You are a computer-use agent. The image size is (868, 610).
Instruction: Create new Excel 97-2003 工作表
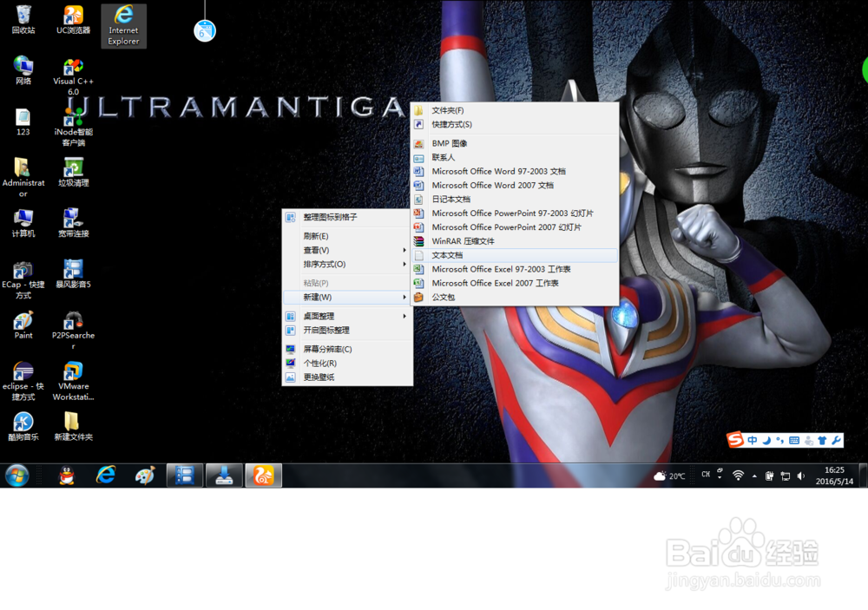tap(515, 269)
